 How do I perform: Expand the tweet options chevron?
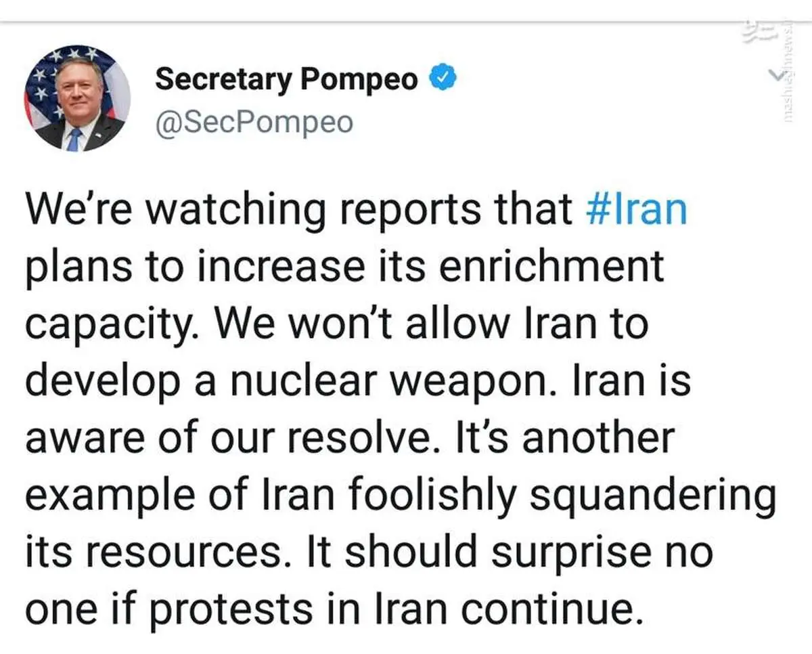click(778, 75)
